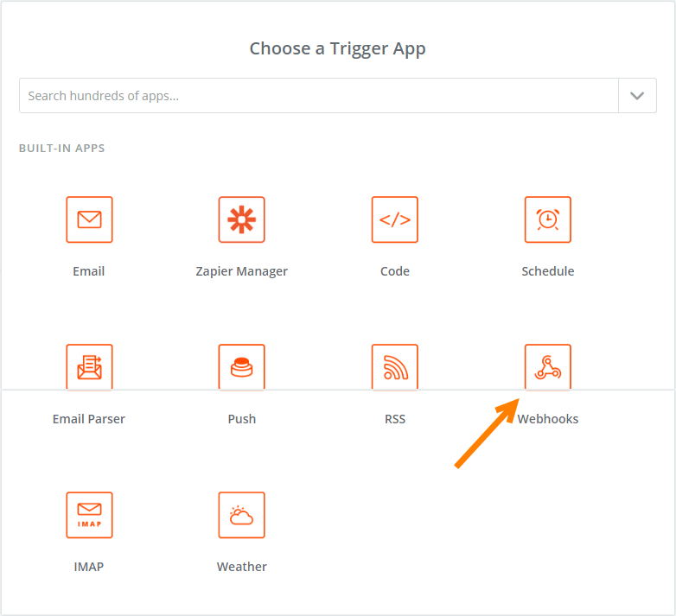Expand the app search dropdown chevron
Screen dimensions: 676x616
[637, 96]
